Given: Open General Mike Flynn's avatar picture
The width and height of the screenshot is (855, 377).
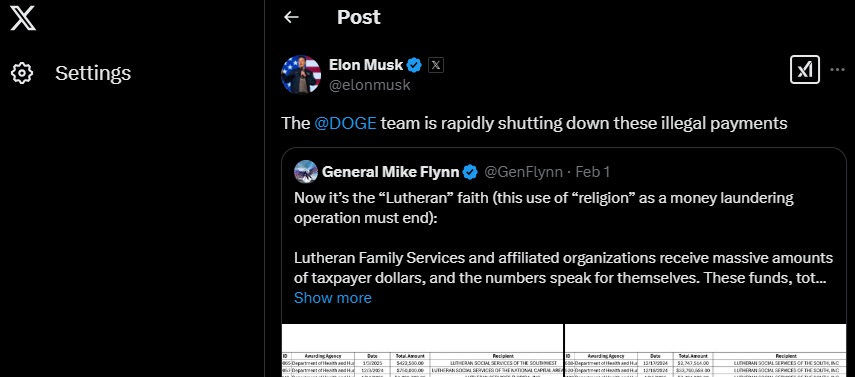Looking at the screenshot, I should [305, 172].
